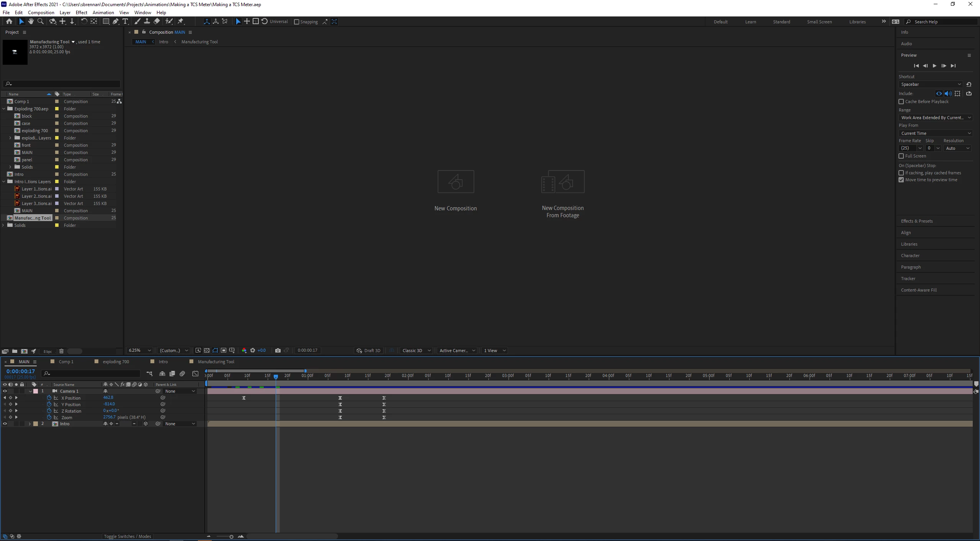The width and height of the screenshot is (980, 541).
Task: Switch to the exploding 700 timeline tab
Action: pyautogui.click(x=116, y=361)
